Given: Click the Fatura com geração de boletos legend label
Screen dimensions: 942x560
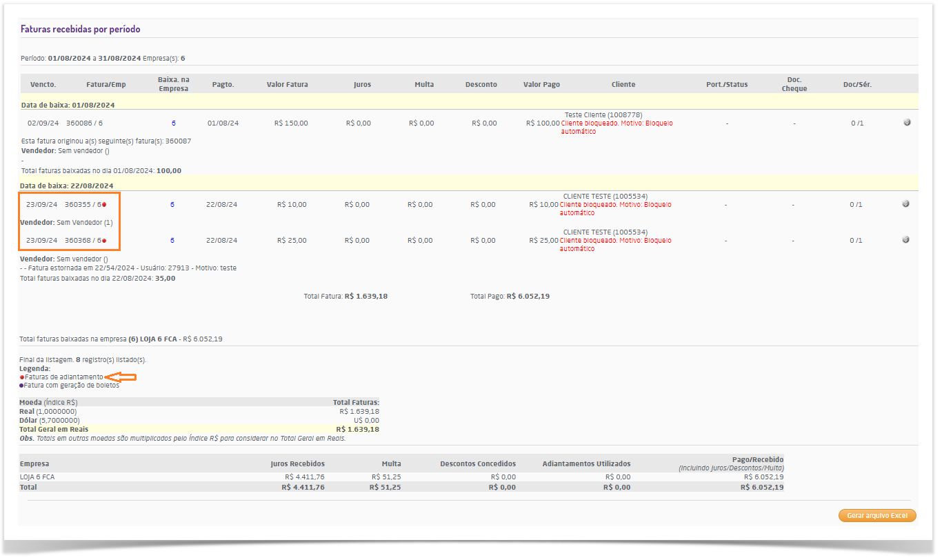Looking at the screenshot, I should coord(72,386).
